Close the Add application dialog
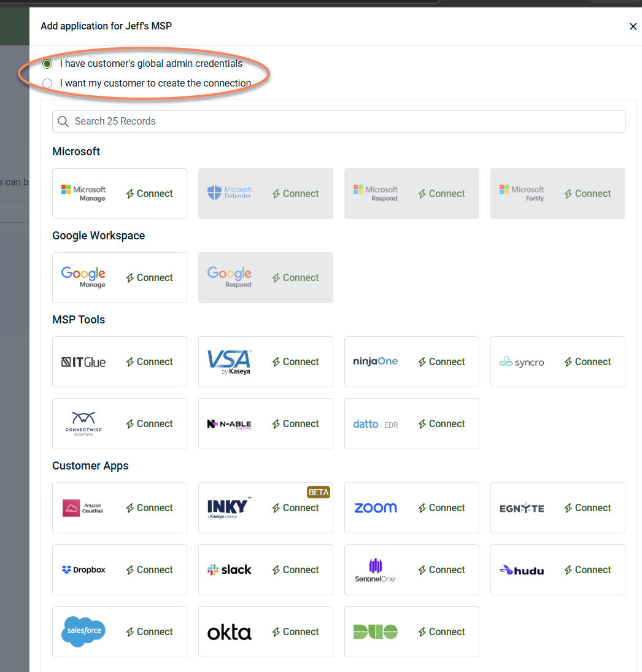The image size is (642, 672). pos(633,26)
